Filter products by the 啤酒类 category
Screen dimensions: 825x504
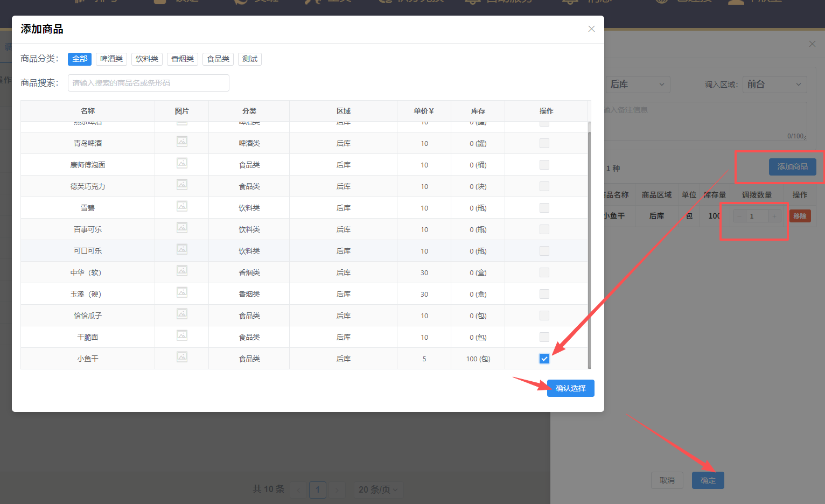(111, 59)
